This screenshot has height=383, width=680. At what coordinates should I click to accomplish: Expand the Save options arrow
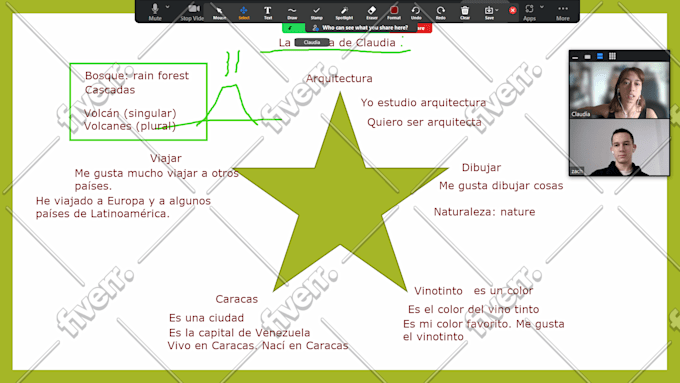coord(497,10)
